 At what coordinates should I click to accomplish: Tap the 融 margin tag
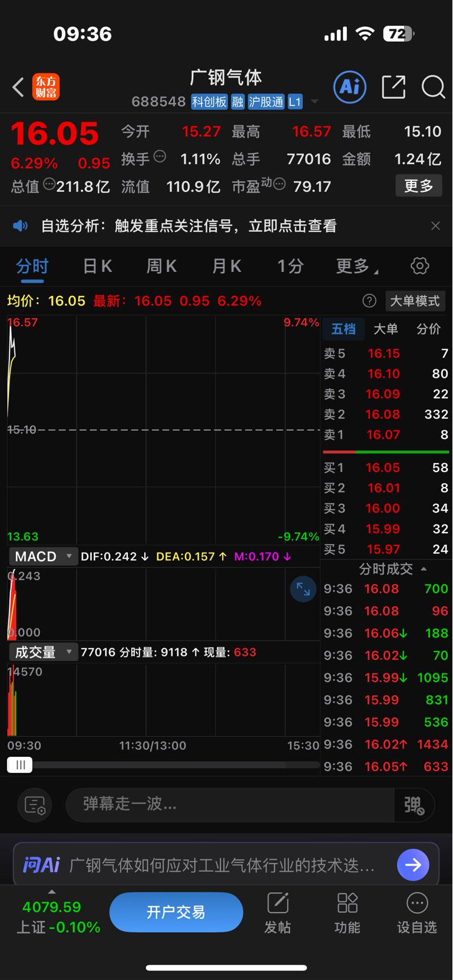click(237, 102)
